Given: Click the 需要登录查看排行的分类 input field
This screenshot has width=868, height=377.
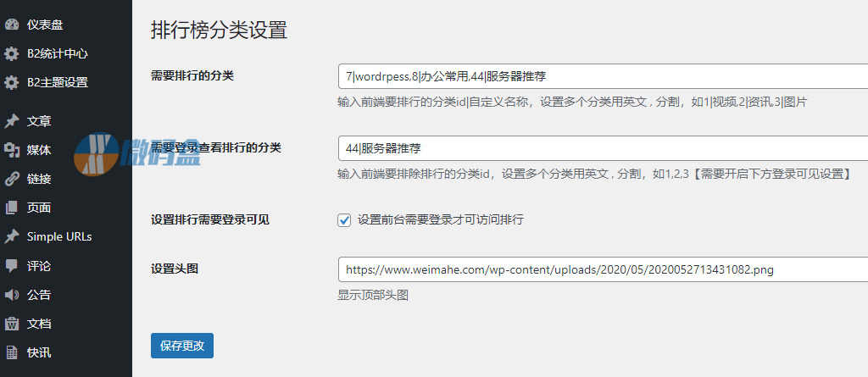Looking at the screenshot, I should click(x=603, y=148).
